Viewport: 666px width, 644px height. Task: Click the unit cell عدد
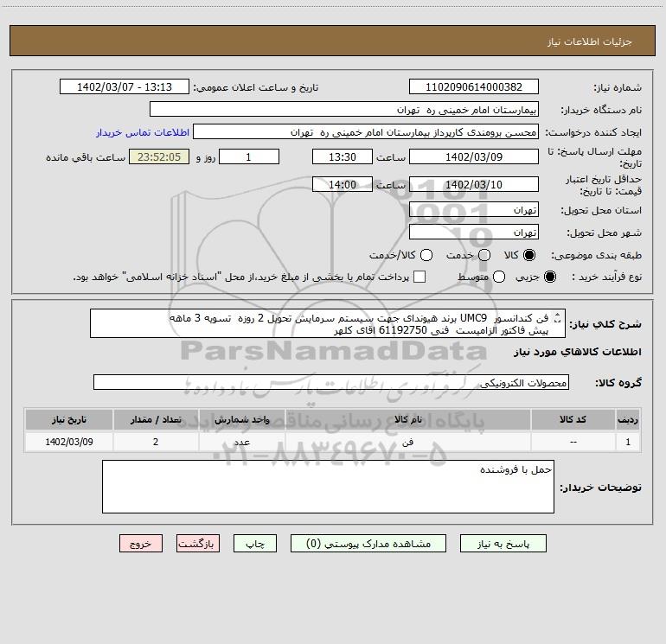tap(241, 442)
